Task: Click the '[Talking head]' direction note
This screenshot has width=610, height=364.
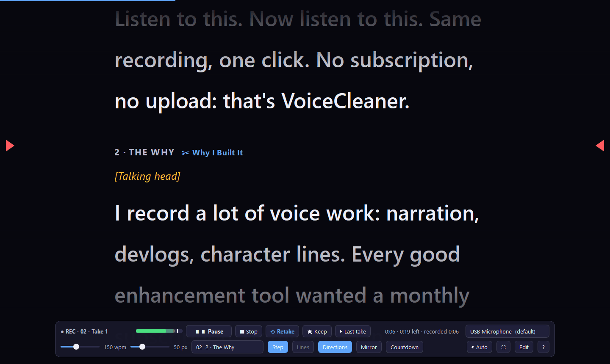Action: click(147, 176)
